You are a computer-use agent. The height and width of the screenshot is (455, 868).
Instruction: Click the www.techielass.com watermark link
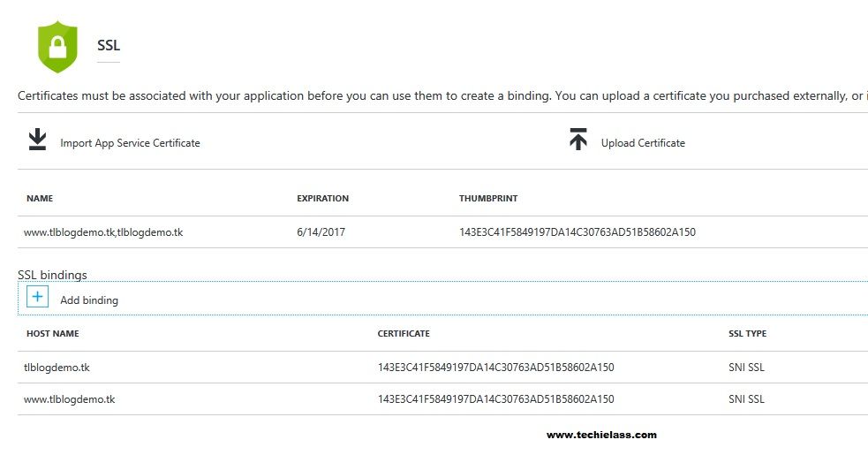click(x=601, y=435)
